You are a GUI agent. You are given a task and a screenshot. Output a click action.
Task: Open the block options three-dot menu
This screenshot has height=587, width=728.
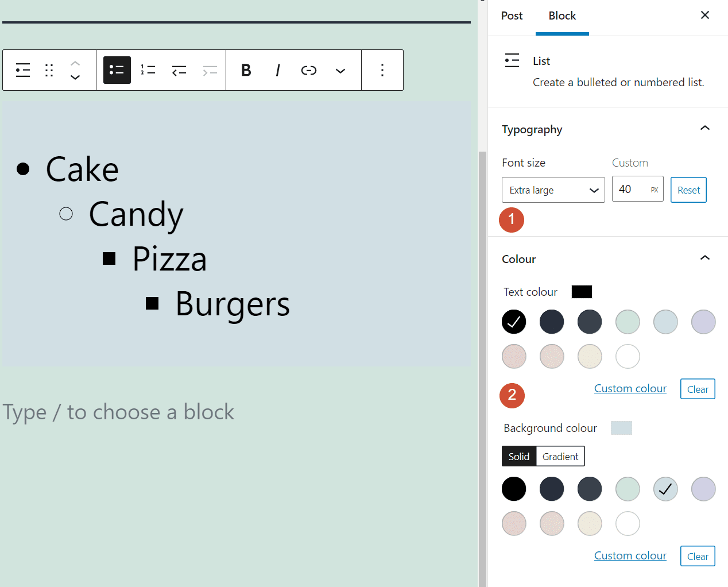point(382,70)
